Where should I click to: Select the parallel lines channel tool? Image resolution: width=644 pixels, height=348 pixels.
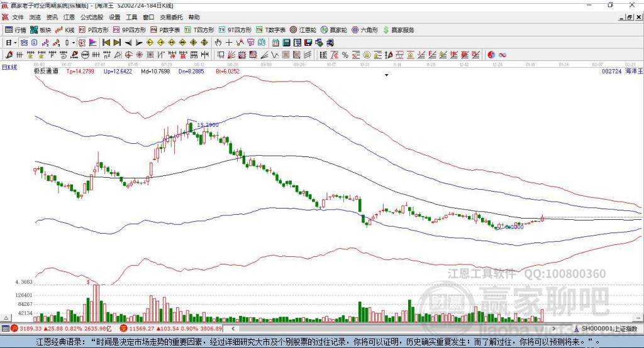(x=308, y=55)
